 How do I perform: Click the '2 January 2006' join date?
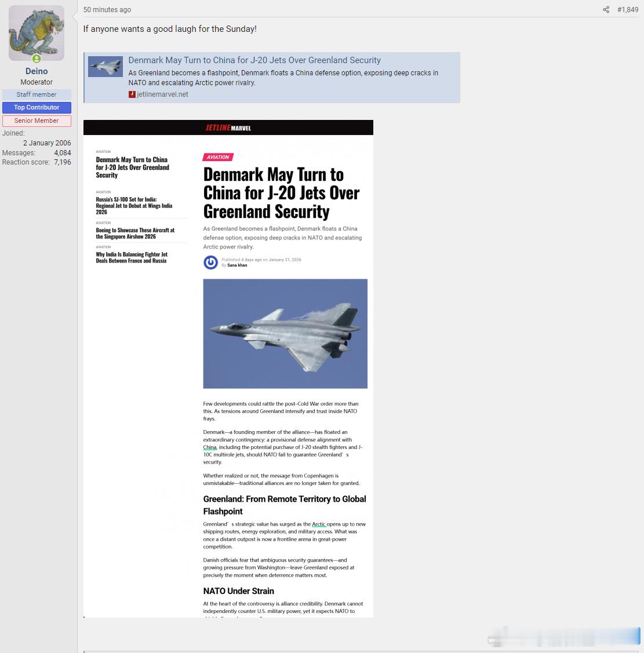[x=47, y=143]
